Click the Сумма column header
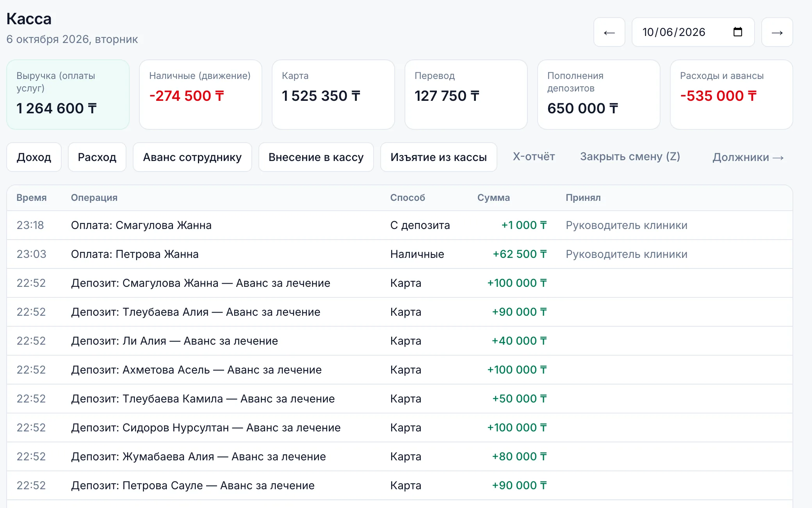This screenshot has height=508, width=812. (493, 198)
